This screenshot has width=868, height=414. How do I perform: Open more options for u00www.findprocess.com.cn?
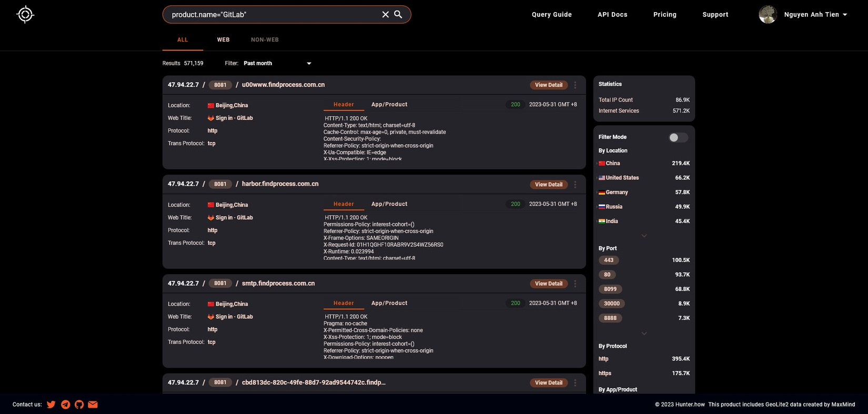pyautogui.click(x=575, y=85)
